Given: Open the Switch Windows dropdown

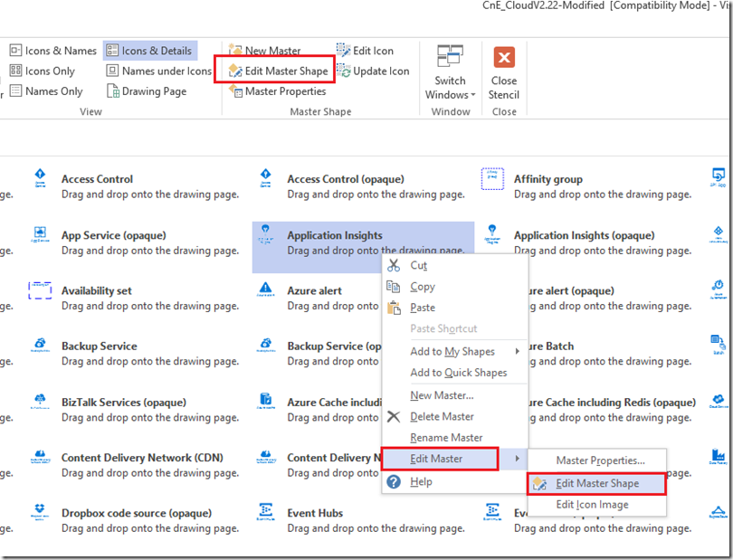Looking at the screenshot, I should pyautogui.click(x=450, y=73).
